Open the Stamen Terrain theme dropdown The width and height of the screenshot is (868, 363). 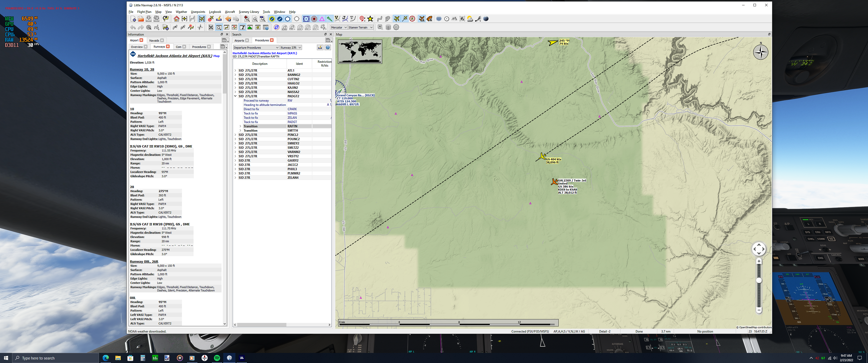361,28
